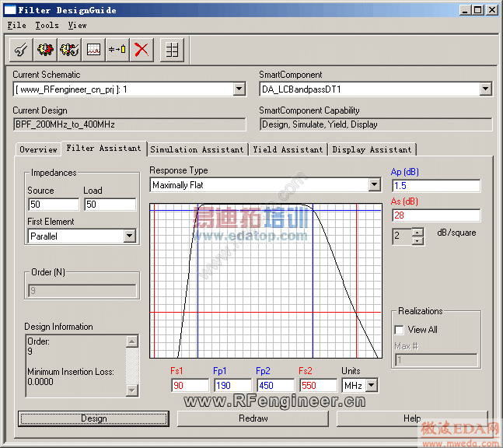Screen dimensions: 503x448
Task: Expand the SmartComponent dropdown
Action: 485,89
